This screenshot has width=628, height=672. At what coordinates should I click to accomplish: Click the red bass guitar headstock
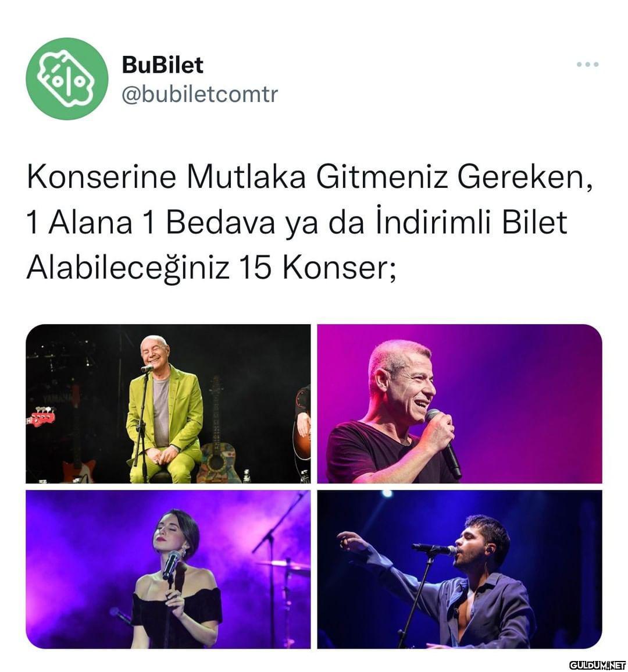(40, 417)
